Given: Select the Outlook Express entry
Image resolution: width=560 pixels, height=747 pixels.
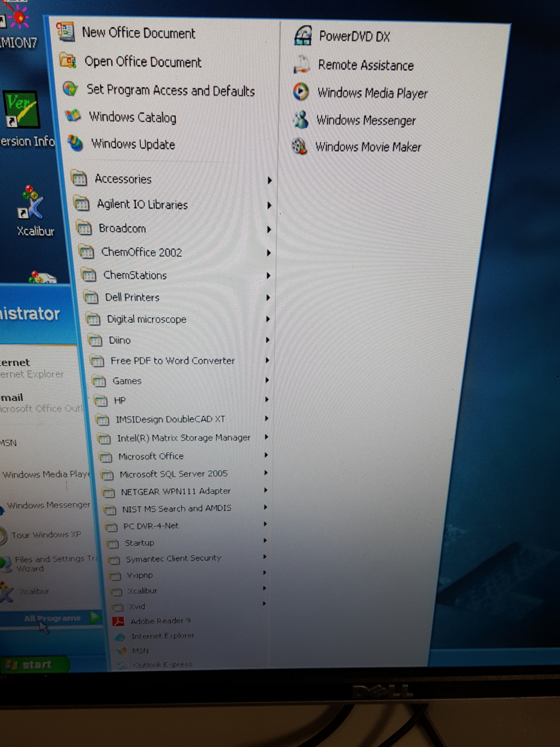Looking at the screenshot, I should (x=162, y=664).
